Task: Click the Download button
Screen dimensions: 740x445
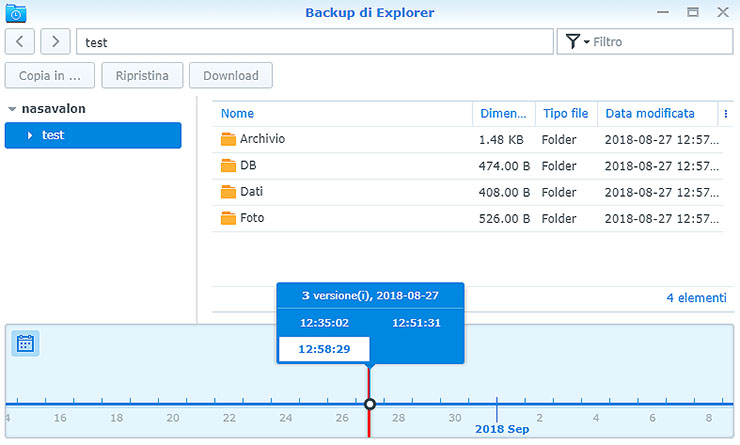Action: [231, 76]
